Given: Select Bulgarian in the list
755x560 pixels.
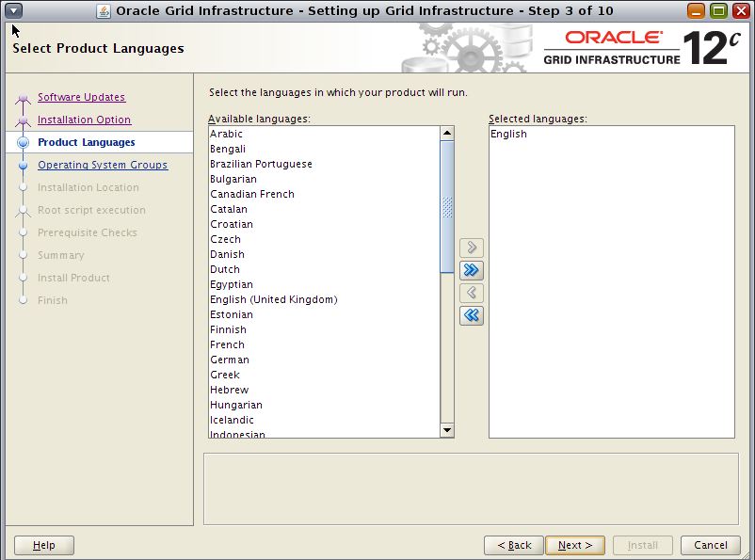Looking at the screenshot, I should pos(324,179).
